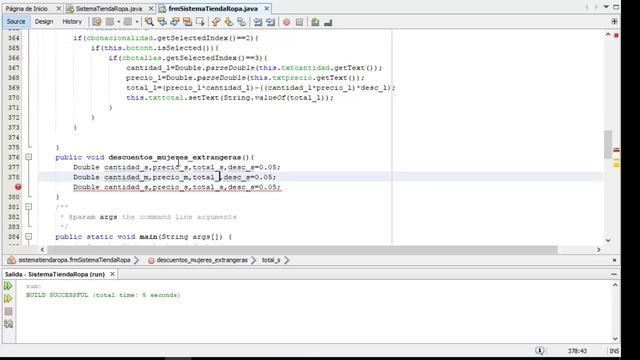The height and width of the screenshot is (360, 640).
Task: Click the editor scroll down arrow
Action: 608,240
